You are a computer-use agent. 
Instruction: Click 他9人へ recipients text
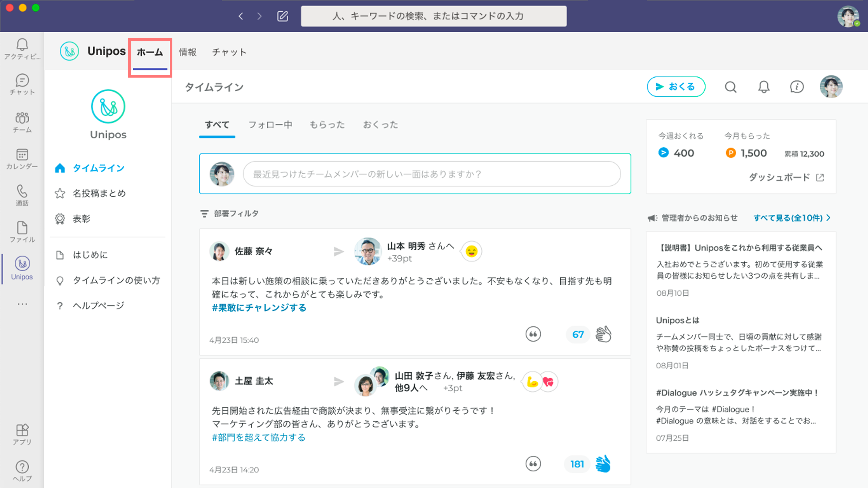pos(411,388)
